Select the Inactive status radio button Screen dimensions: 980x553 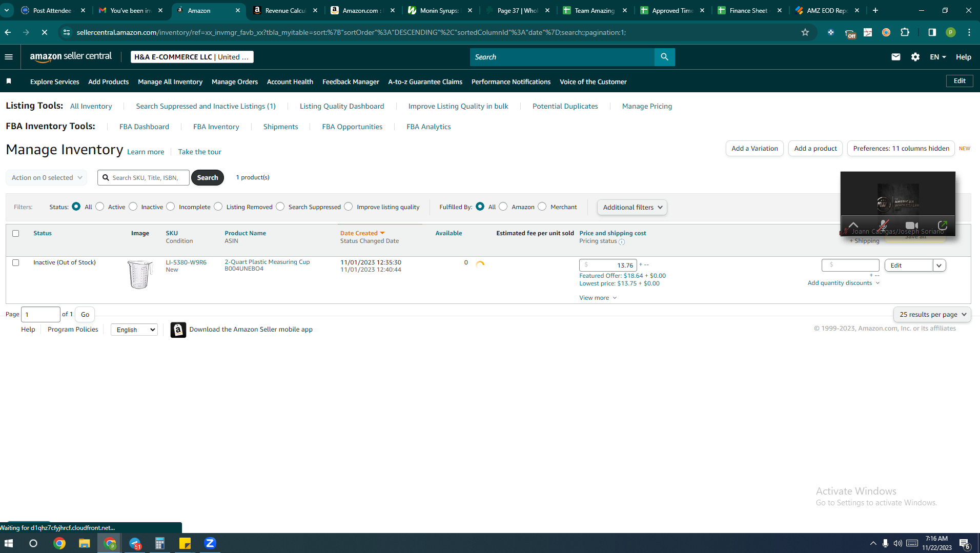pos(133,207)
